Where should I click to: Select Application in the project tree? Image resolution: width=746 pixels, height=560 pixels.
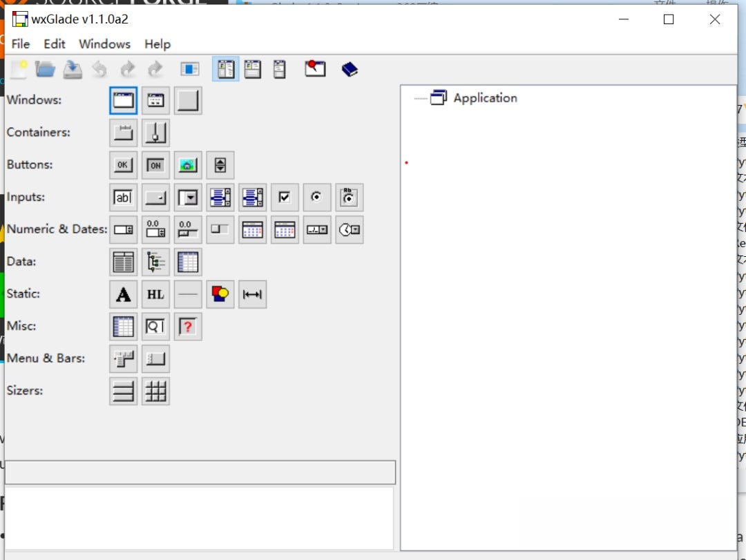(486, 97)
